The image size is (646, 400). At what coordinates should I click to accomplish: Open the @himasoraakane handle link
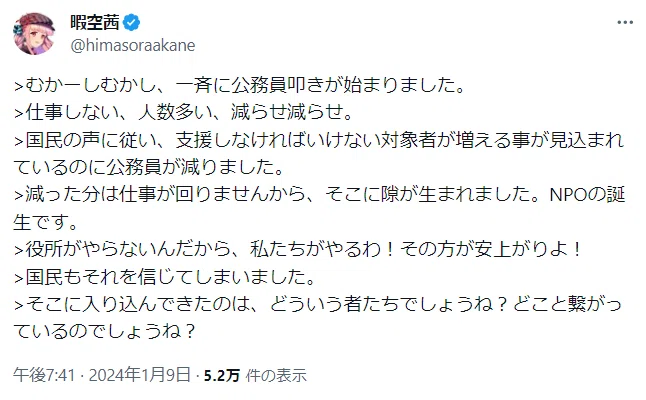tap(133, 45)
